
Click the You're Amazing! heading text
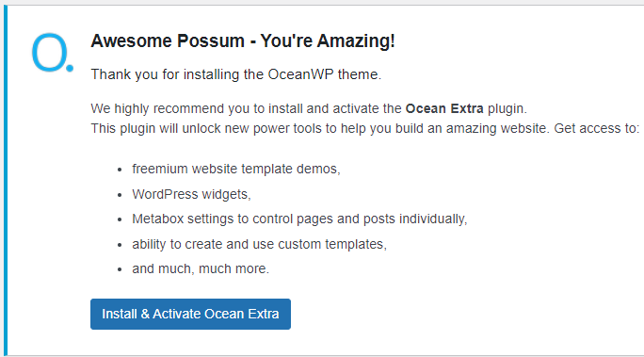pyautogui.click(x=328, y=41)
